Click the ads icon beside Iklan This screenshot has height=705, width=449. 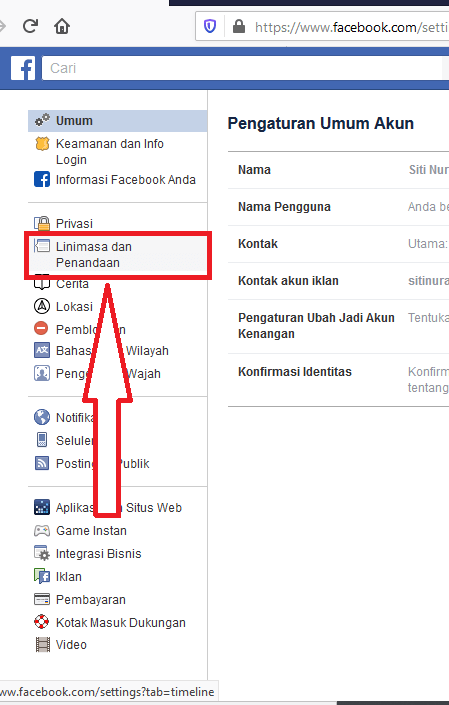pyautogui.click(x=42, y=576)
